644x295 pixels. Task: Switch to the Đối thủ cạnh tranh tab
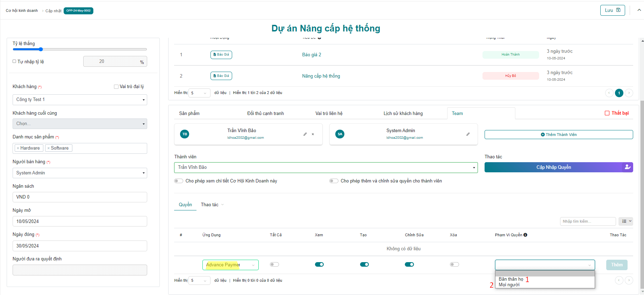click(265, 113)
